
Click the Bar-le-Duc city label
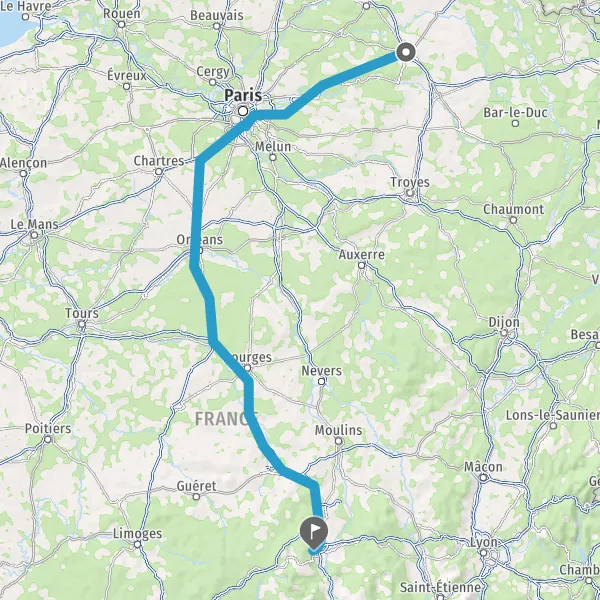[x=515, y=112]
